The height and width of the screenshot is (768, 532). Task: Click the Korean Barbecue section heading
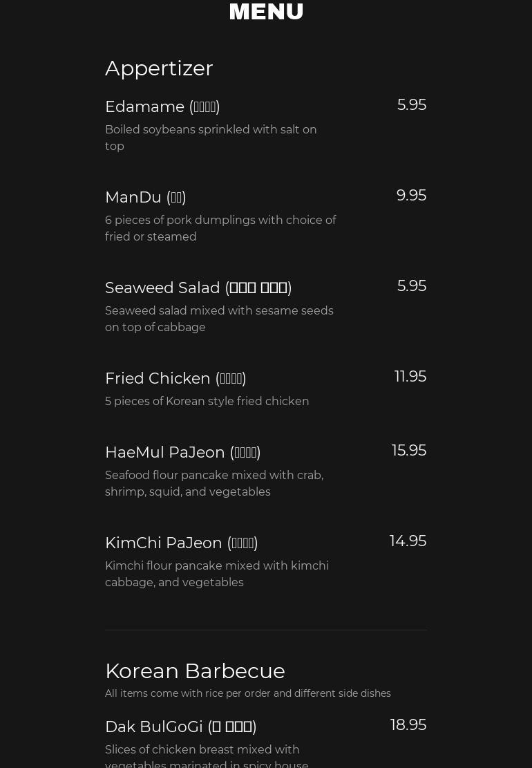tap(196, 671)
